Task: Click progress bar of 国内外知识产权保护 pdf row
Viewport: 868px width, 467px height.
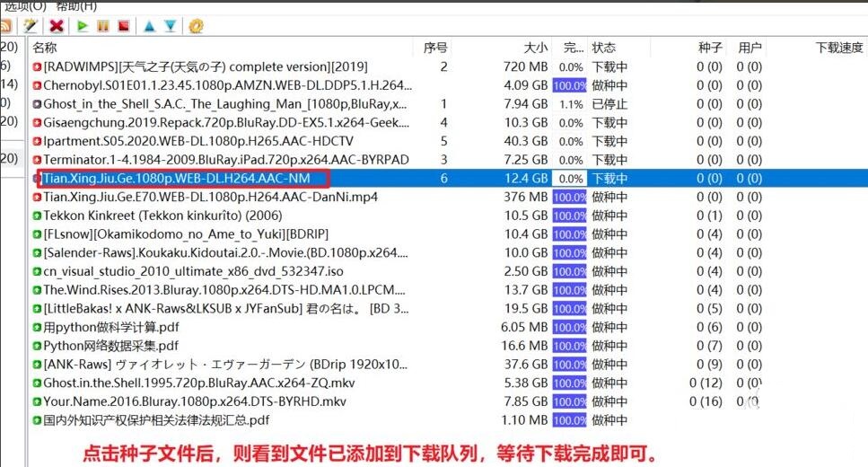Action: pyautogui.click(x=570, y=420)
